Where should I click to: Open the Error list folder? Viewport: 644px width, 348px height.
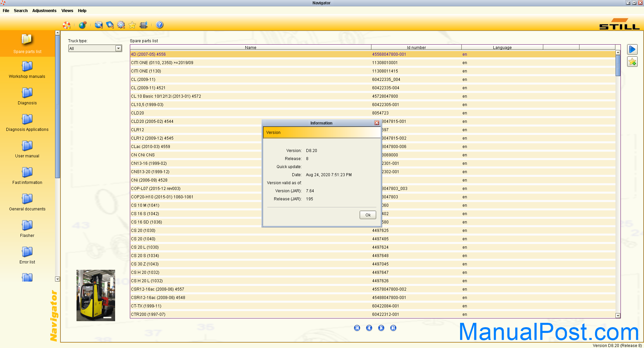(x=27, y=255)
